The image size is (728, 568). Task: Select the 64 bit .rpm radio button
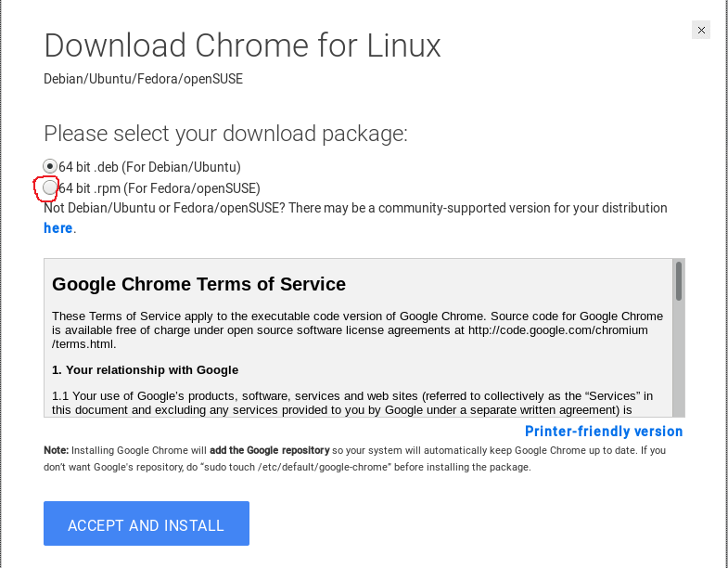pyautogui.click(x=50, y=187)
